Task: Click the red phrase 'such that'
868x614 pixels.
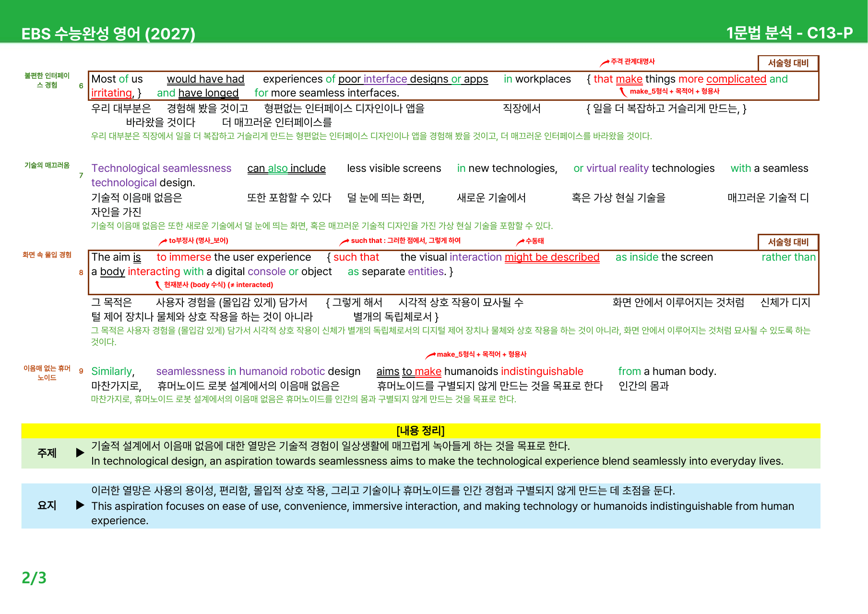Action: [356, 257]
